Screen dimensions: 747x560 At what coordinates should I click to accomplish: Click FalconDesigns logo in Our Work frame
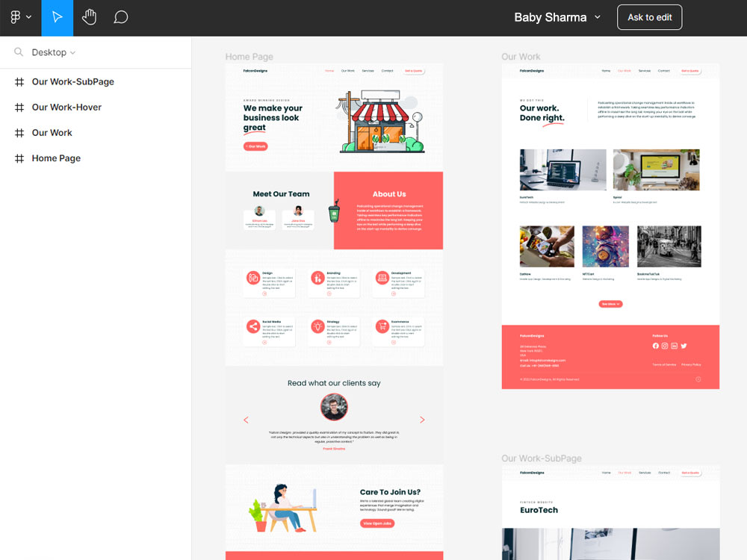(x=532, y=71)
